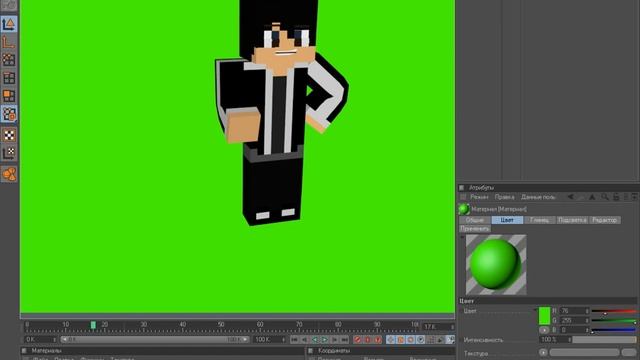640x360 pixels.
Task: Click the small button right of Текстура bar
Action: pos(629,353)
